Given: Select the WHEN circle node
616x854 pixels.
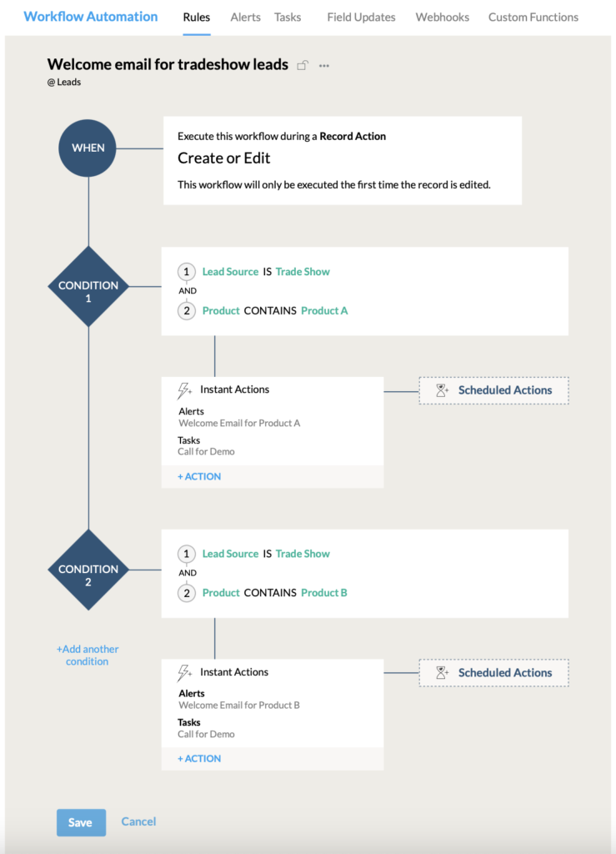Looking at the screenshot, I should pyautogui.click(x=88, y=148).
